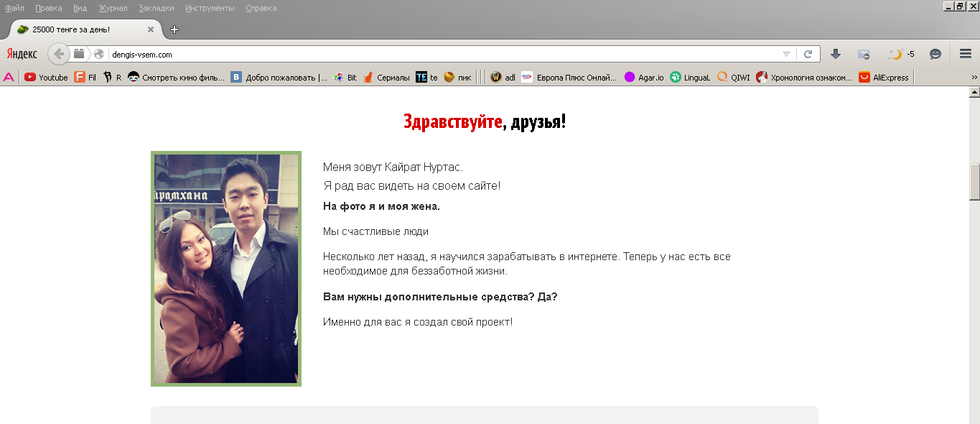The height and width of the screenshot is (424, 980).
Task: Click the smiley chat face icon
Action: 935,54
